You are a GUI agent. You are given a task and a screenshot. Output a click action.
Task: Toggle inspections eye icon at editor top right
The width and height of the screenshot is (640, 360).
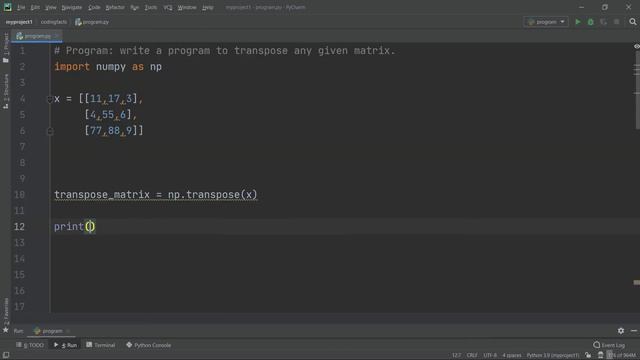click(636, 47)
